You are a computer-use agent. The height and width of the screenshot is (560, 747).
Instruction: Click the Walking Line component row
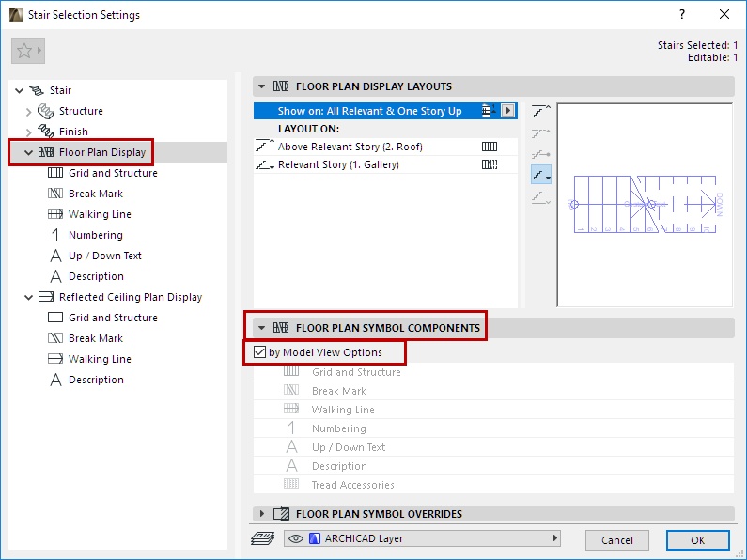pos(493,410)
